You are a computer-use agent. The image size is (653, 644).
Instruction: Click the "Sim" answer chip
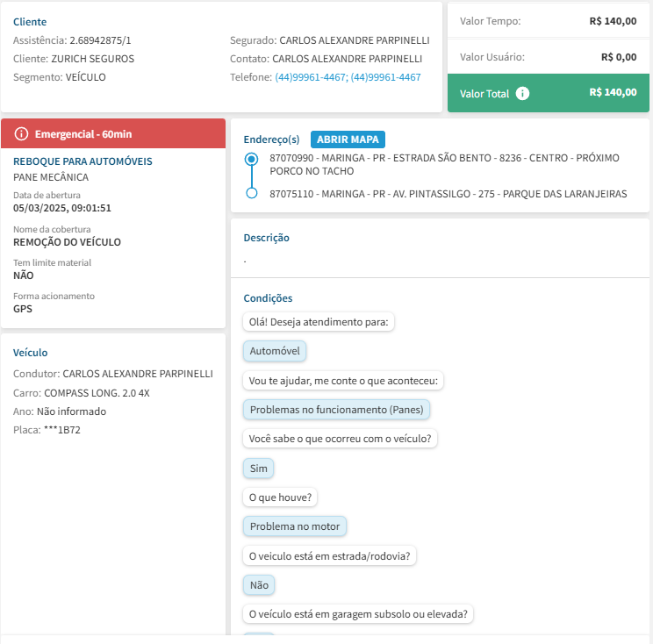point(259,469)
